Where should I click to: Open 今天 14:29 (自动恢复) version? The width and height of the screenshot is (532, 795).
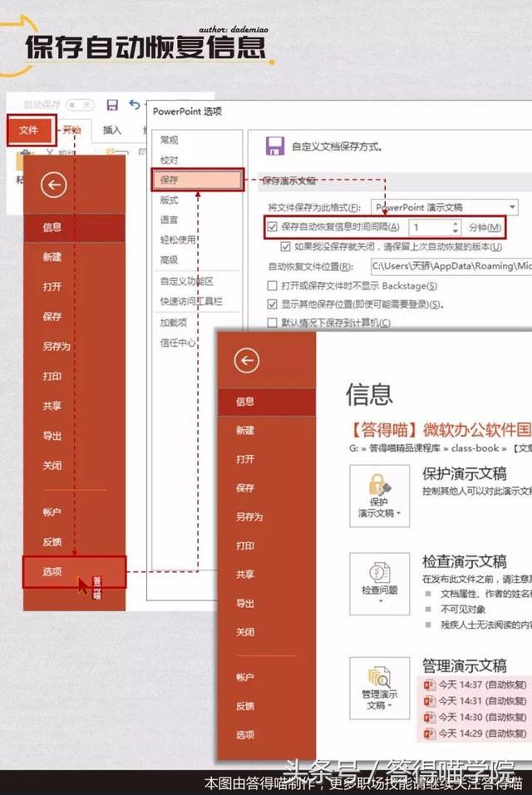point(475,733)
